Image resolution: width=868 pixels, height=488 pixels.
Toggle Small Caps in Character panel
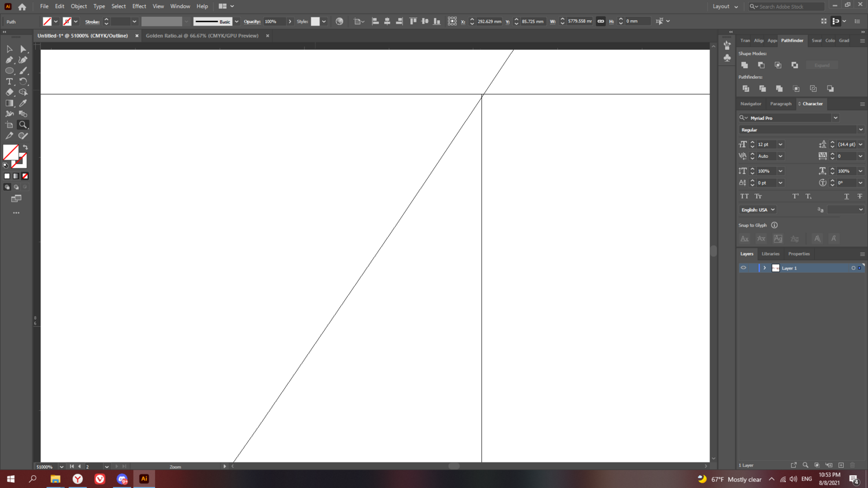758,197
